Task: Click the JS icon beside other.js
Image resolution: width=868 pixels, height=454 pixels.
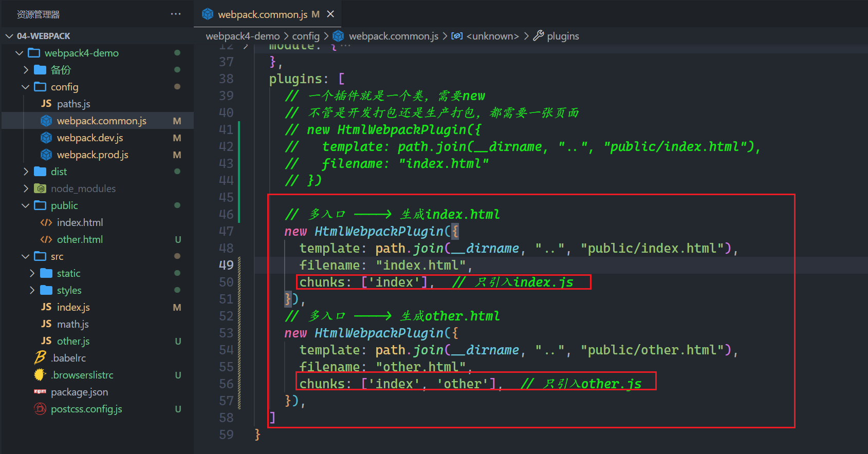Action: pos(46,341)
